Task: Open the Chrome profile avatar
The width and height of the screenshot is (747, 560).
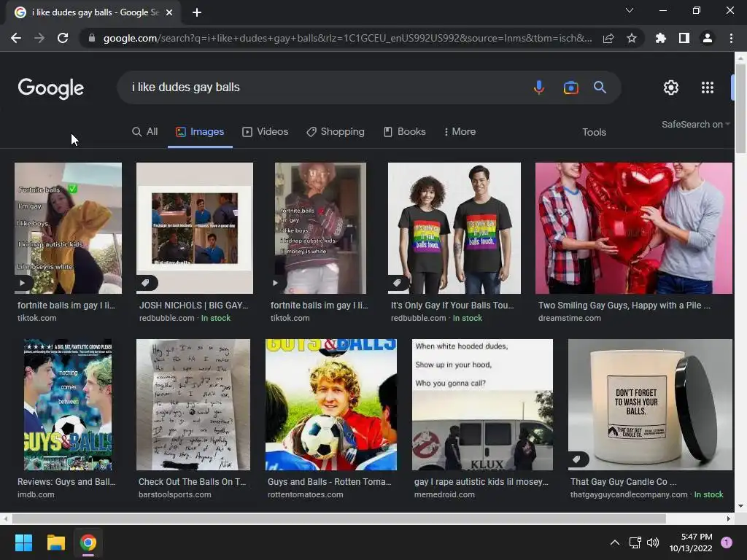Action: tap(708, 38)
